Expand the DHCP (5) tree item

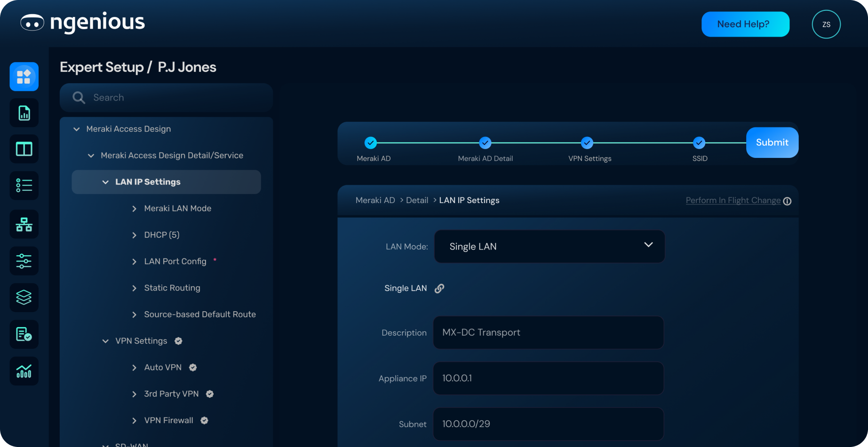(134, 235)
